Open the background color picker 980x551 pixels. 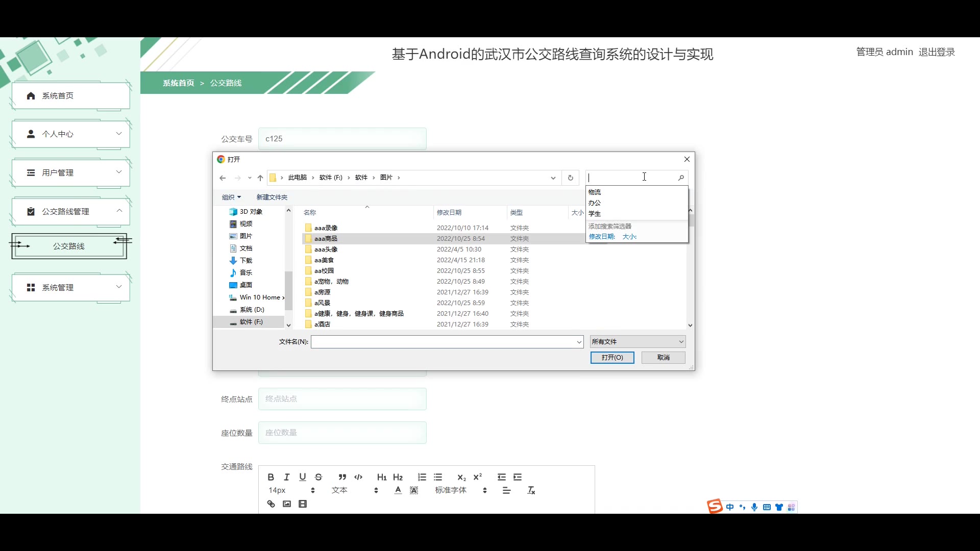[x=414, y=490]
